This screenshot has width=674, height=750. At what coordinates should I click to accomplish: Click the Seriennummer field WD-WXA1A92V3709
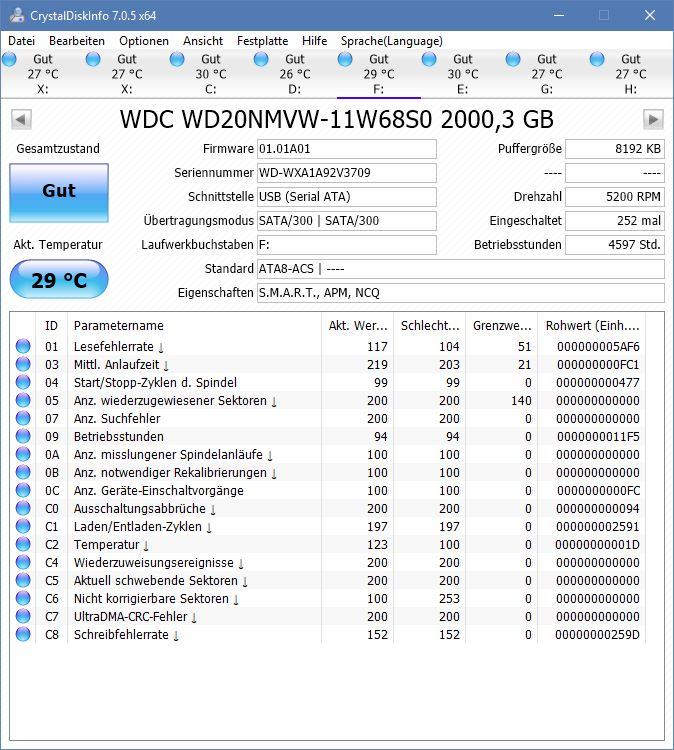pos(347,173)
